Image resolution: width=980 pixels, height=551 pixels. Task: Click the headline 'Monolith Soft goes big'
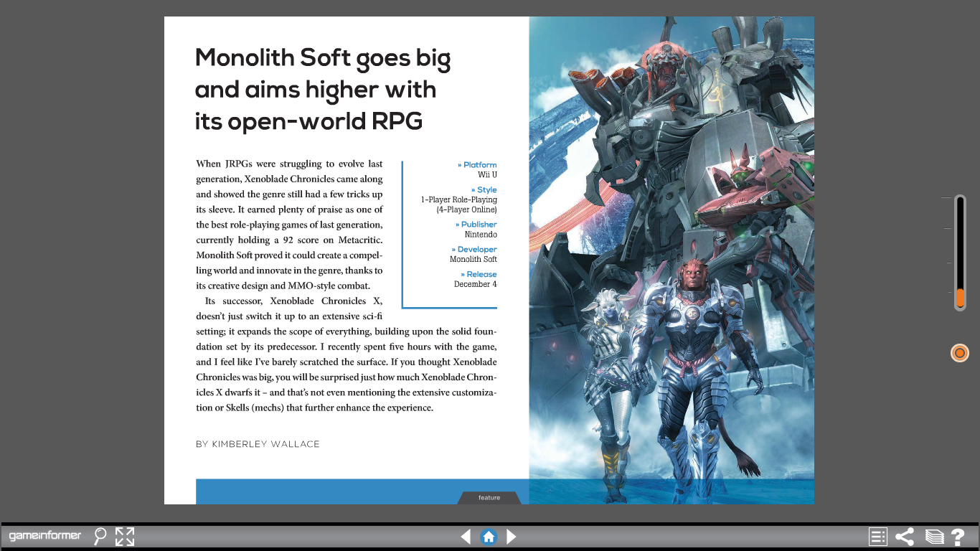(323, 57)
